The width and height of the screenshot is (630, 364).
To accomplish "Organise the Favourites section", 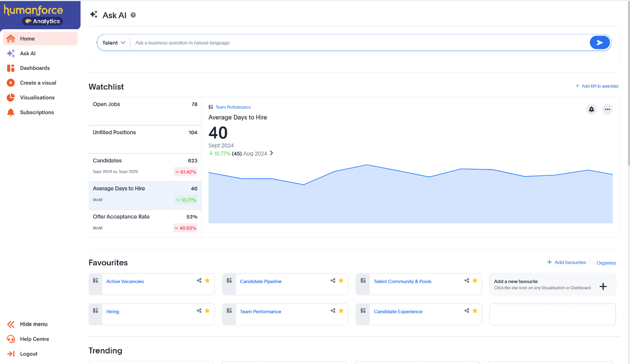I will (606, 262).
